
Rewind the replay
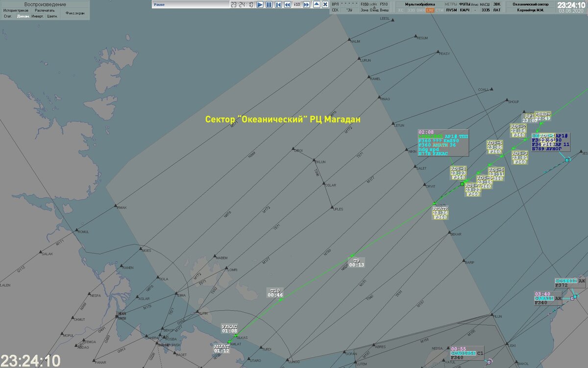pyautogui.click(x=288, y=4)
